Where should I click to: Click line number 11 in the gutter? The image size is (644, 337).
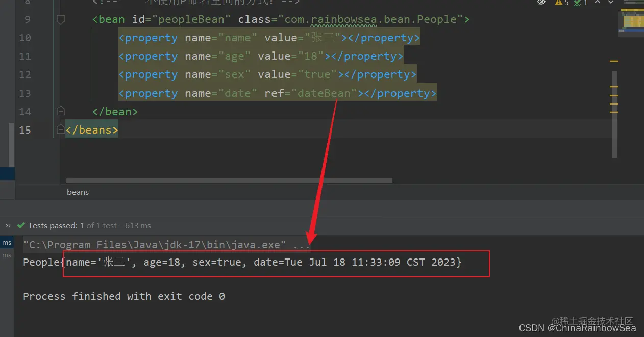tap(24, 57)
